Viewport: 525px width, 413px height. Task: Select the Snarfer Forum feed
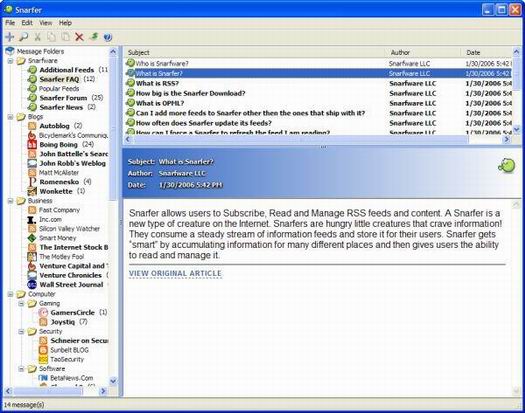63,98
